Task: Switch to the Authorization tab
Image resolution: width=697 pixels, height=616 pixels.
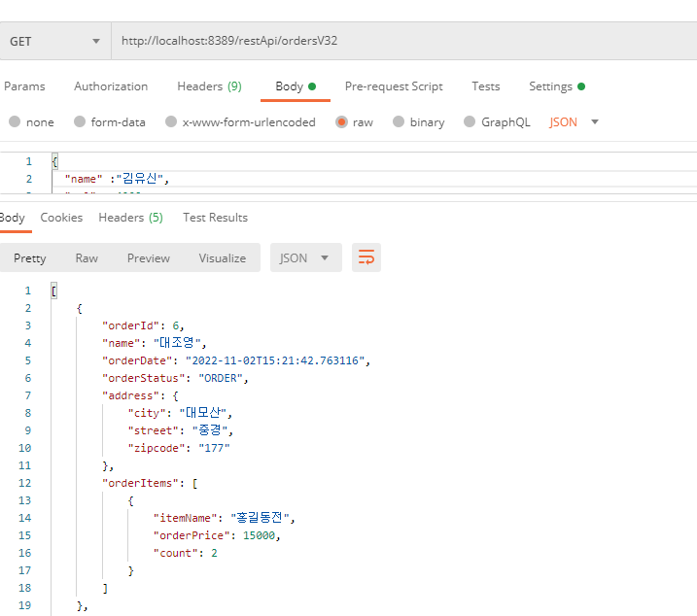Action: [x=111, y=86]
